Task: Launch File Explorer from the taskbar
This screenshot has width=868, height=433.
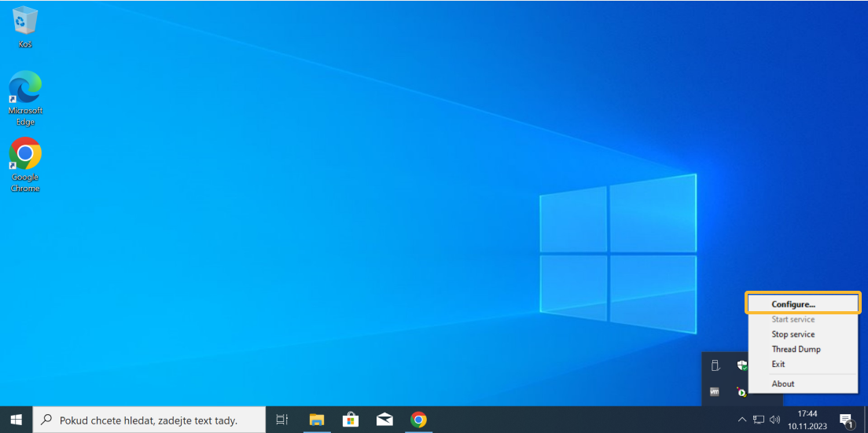Action: 317,420
